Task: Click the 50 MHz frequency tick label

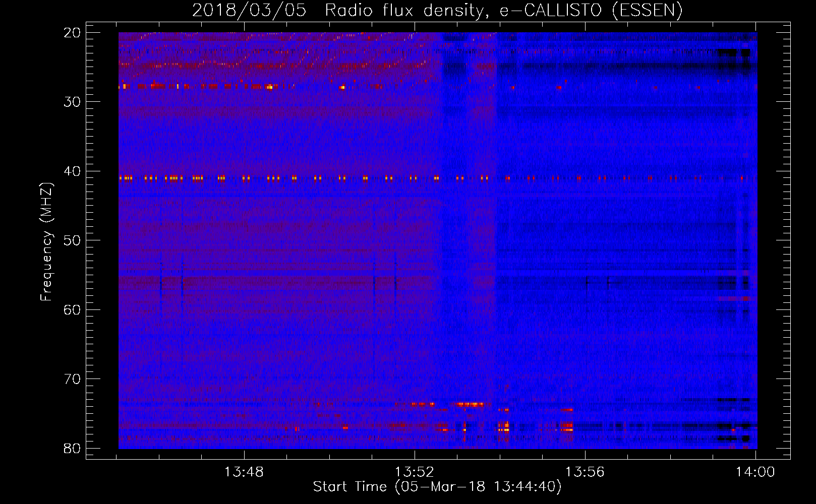Action: pyautogui.click(x=73, y=240)
